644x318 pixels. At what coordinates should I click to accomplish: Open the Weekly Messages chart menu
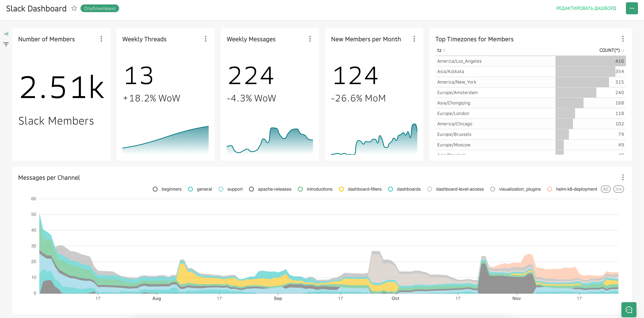pyautogui.click(x=310, y=39)
